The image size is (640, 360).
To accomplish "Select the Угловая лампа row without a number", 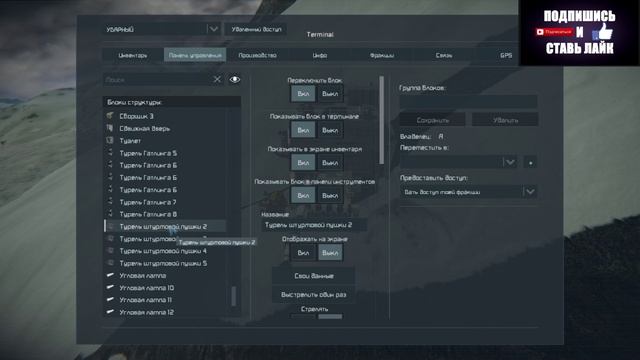I will pyautogui.click(x=165, y=276).
